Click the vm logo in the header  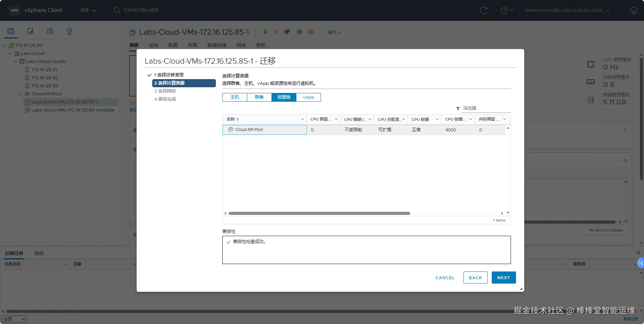[x=14, y=10]
